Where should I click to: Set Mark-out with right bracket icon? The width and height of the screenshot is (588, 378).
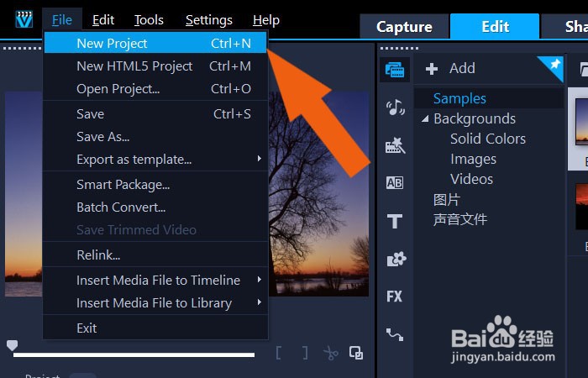click(x=305, y=353)
